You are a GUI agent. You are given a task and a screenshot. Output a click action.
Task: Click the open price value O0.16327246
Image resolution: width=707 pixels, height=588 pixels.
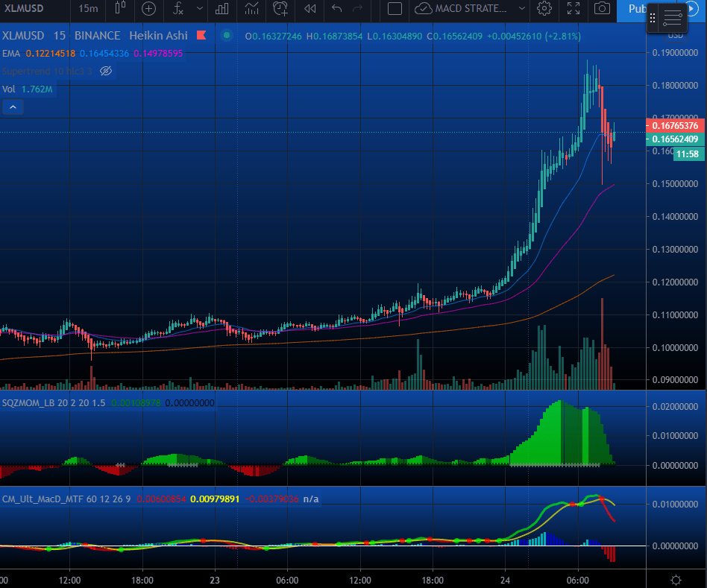click(x=273, y=36)
